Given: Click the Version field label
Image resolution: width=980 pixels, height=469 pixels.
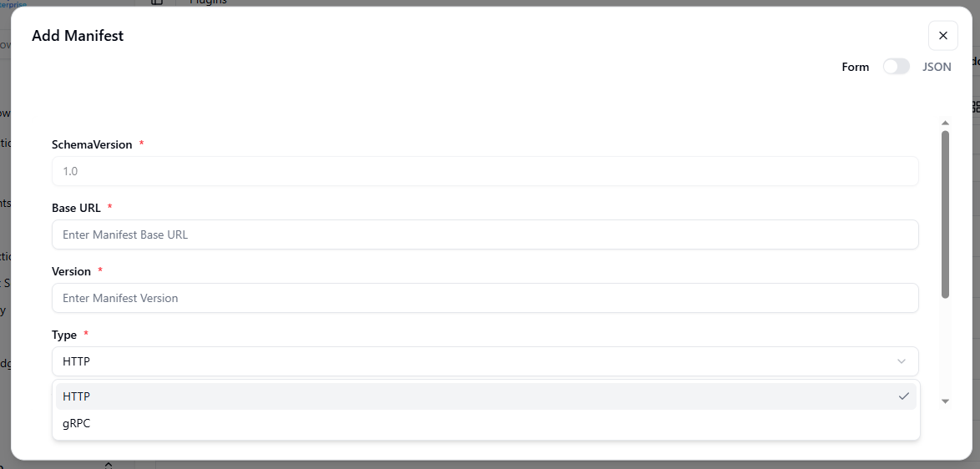Looking at the screenshot, I should (x=71, y=271).
